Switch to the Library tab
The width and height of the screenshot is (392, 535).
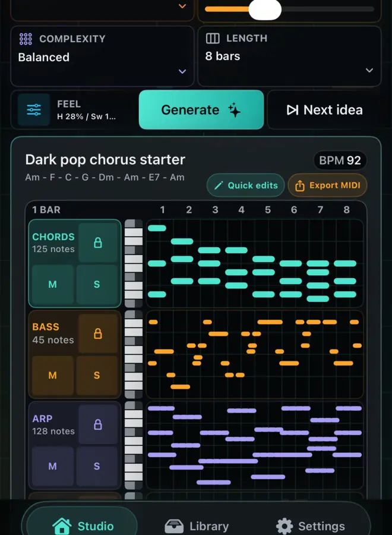click(197, 526)
